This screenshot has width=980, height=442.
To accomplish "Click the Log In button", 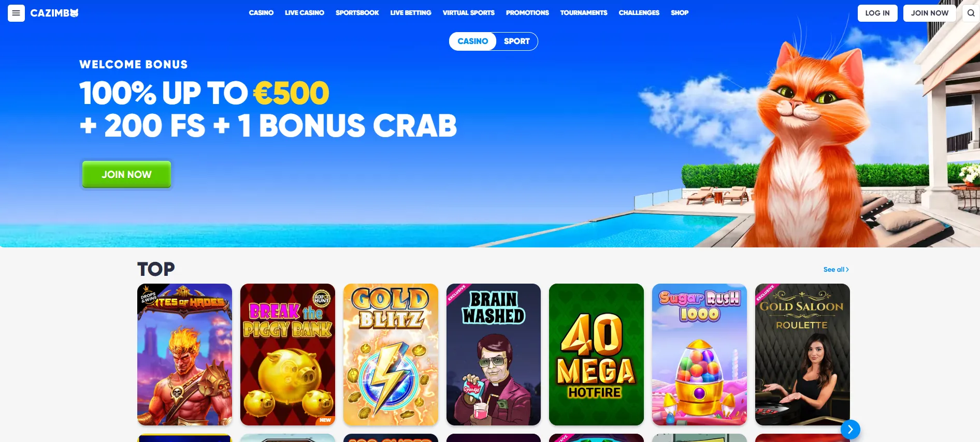I will [x=877, y=13].
